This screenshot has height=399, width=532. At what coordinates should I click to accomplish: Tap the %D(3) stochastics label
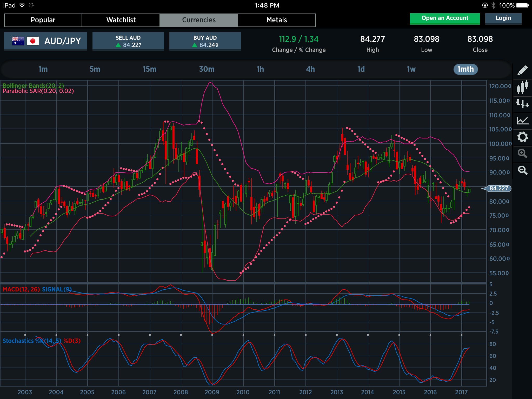pyautogui.click(x=72, y=341)
